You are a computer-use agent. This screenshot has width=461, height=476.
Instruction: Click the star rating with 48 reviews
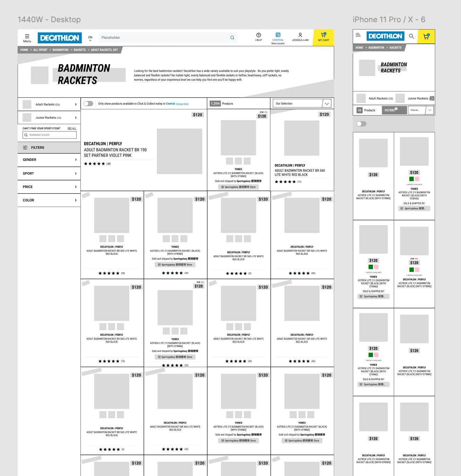click(94, 164)
